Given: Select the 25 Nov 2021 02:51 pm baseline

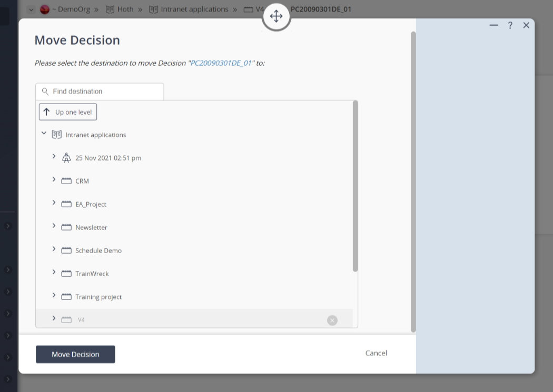Looking at the screenshot, I should pyautogui.click(x=108, y=158).
